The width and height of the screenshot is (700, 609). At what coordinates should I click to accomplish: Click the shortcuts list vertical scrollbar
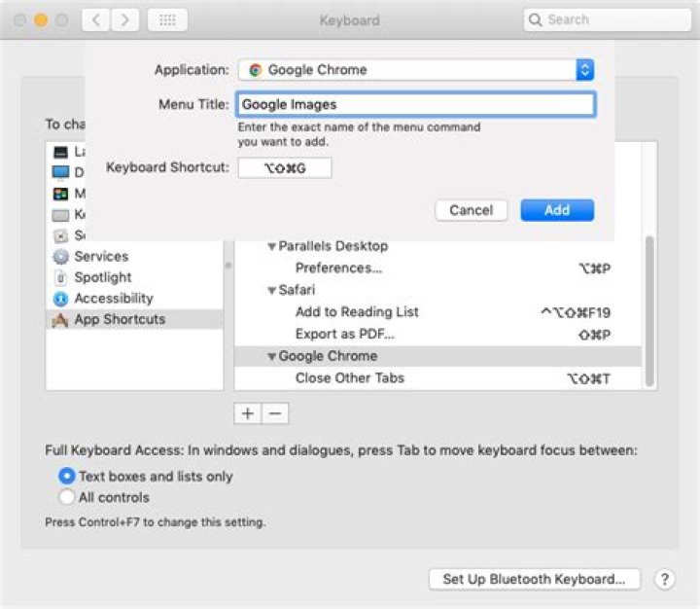[649, 311]
